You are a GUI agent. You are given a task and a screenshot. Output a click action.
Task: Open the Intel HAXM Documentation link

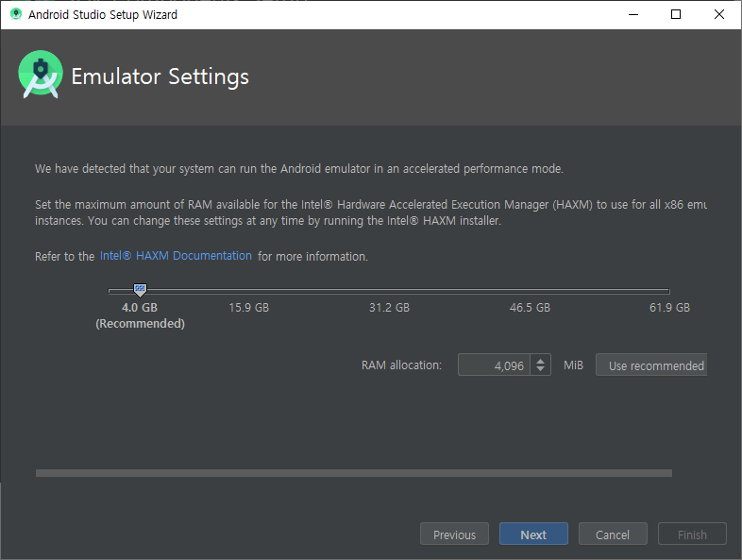pyautogui.click(x=176, y=256)
